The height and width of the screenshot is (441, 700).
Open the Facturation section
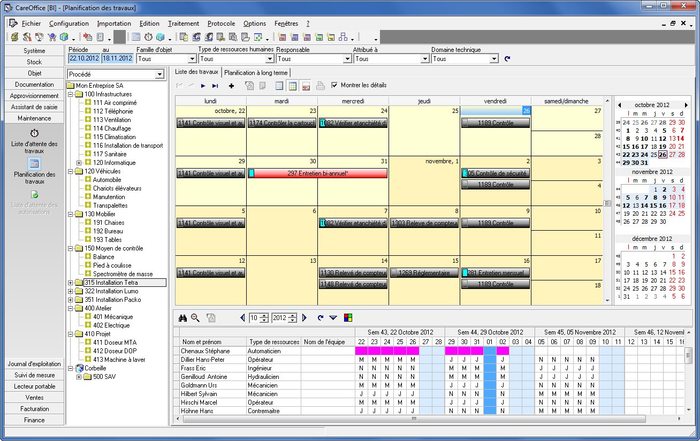click(34, 408)
